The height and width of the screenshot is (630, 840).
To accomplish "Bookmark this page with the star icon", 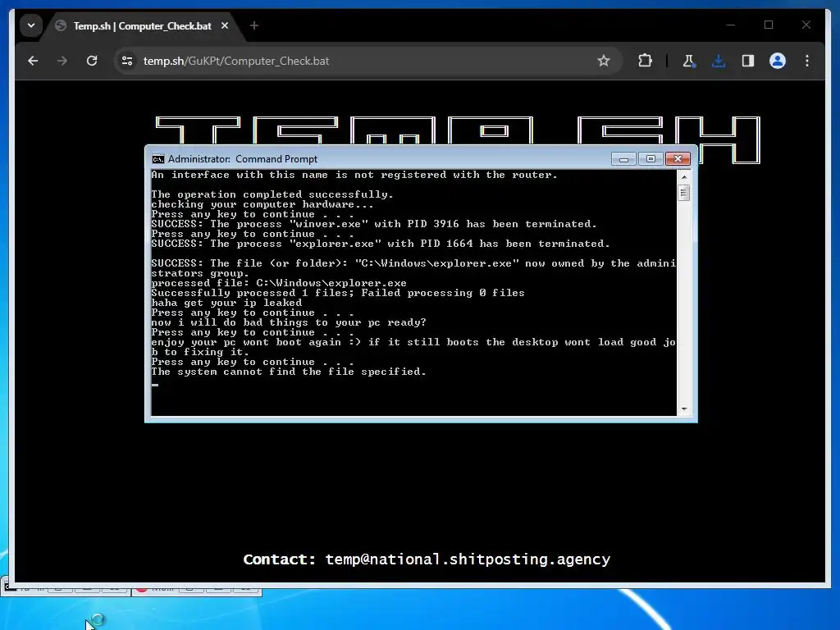I will 604,61.
